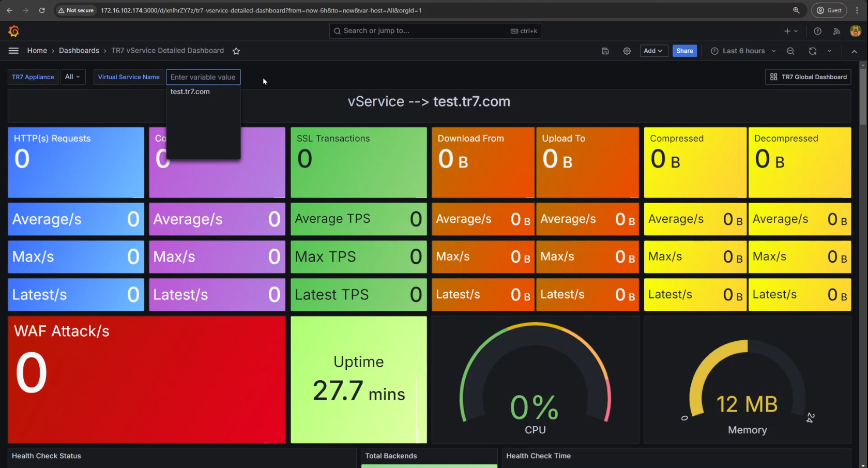Viewport: 868px width, 468px height.
Task: Click the vService --> test.tr7.com title
Action: (x=429, y=101)
